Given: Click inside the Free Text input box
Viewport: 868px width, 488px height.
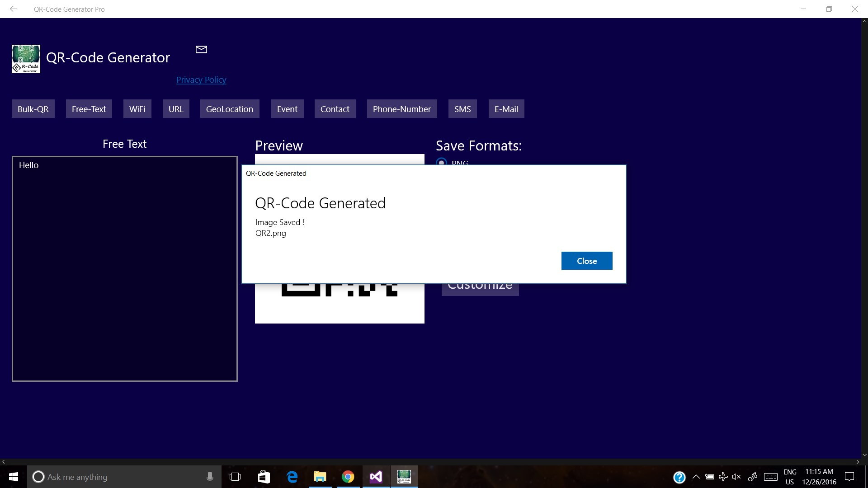Looking at the screenshot, I should (x=124, y=268).
